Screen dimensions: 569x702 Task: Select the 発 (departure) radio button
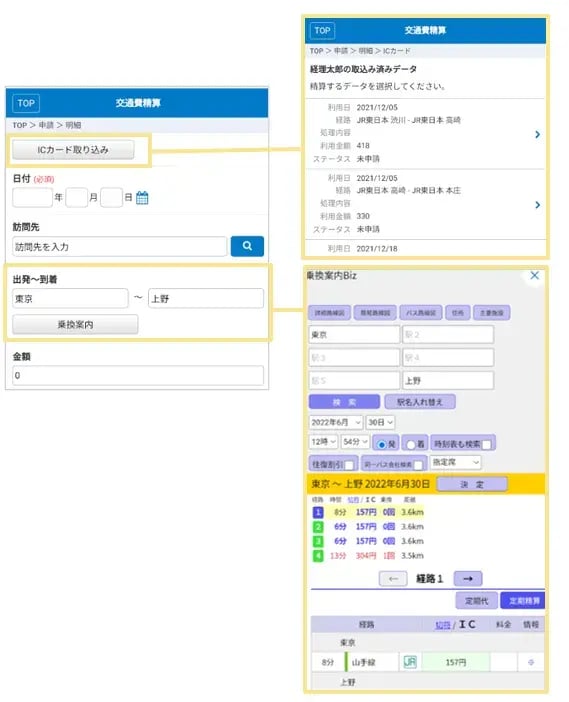tap(381, 444)
